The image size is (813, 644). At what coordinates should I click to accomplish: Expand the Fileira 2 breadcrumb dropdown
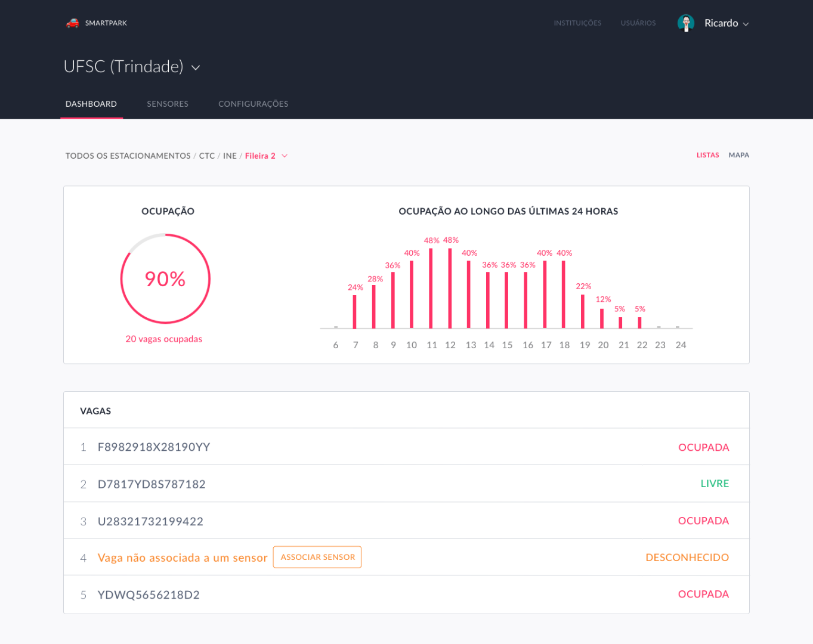[x=285, y=156]
